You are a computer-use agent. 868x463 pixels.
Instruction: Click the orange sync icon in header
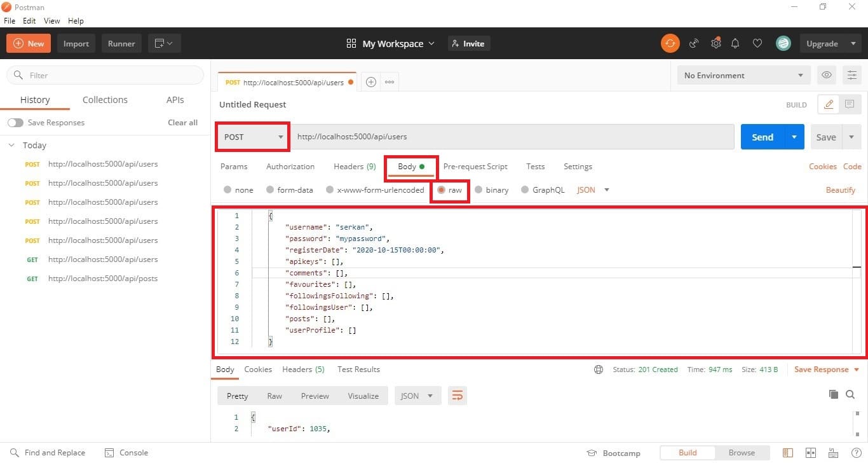[x=670, y=43]
